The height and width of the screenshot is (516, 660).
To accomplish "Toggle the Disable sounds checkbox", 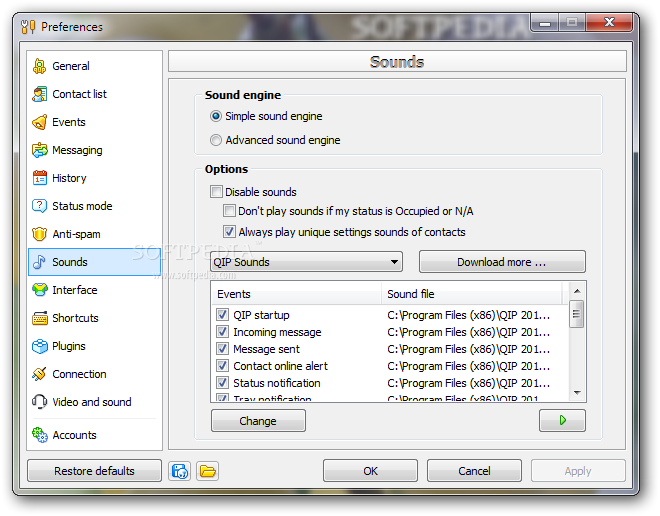I will (x=216, y=192).
